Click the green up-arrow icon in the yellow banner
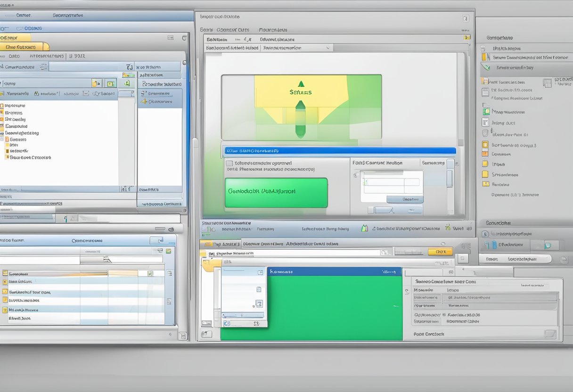 300,83
